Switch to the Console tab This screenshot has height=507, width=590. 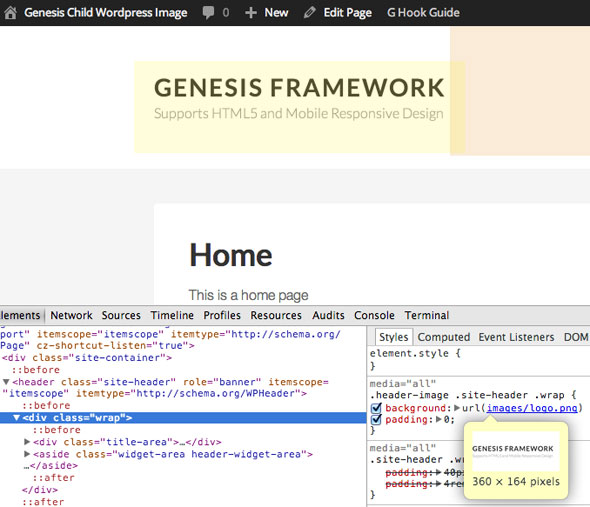coord(374,315)
